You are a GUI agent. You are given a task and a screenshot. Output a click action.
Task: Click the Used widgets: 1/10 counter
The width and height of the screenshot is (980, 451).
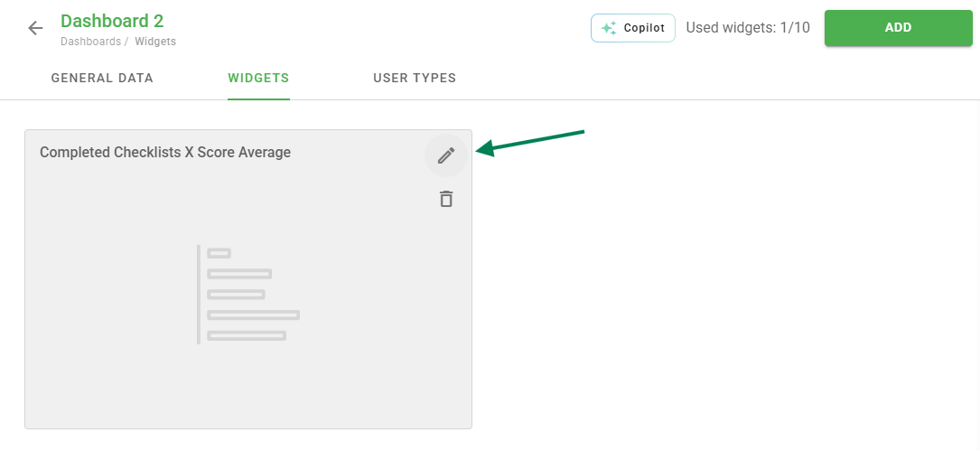pyautogui.click(x=748, y=27)
